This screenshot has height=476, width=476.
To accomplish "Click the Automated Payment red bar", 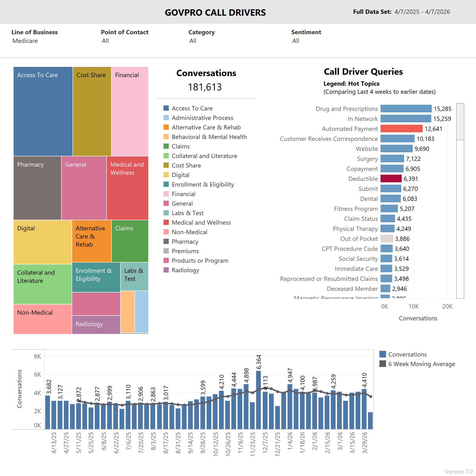I will [401, 129].
